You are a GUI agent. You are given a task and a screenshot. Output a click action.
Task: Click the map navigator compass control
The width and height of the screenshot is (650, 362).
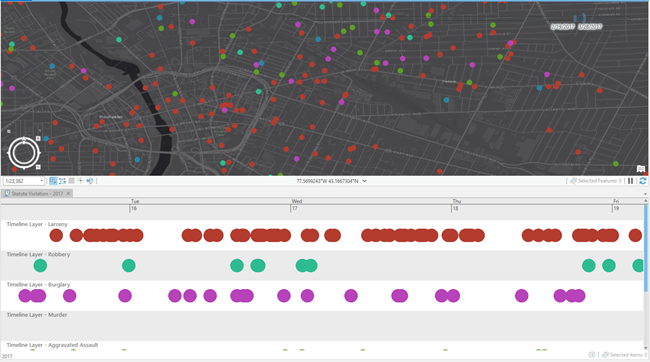click(x=24, y=153)
